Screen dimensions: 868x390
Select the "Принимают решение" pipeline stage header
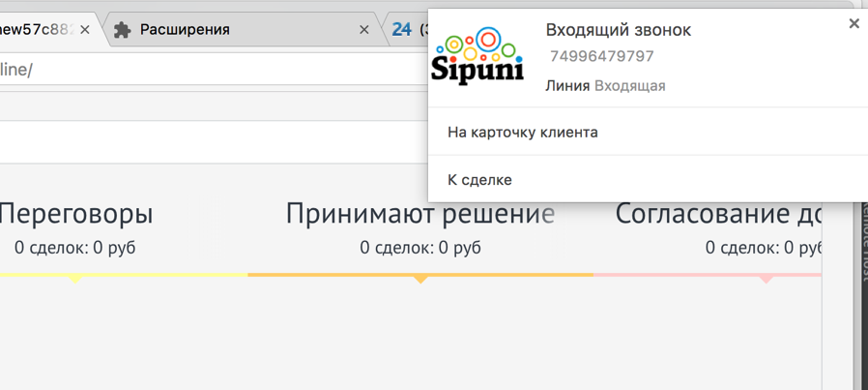(420, 214)
